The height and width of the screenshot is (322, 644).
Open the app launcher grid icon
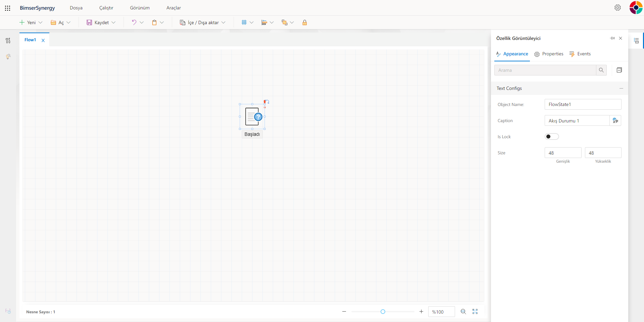click(x=7, y=8)
